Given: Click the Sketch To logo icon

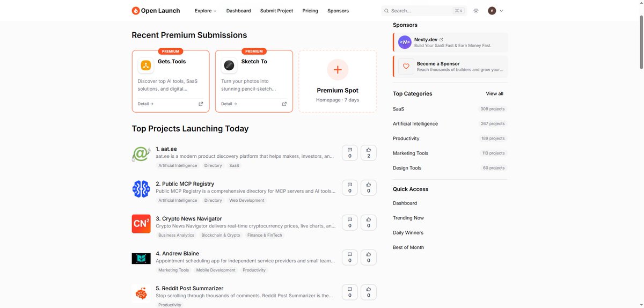Looking at the screenshot, I should click(x=229, y=65).
